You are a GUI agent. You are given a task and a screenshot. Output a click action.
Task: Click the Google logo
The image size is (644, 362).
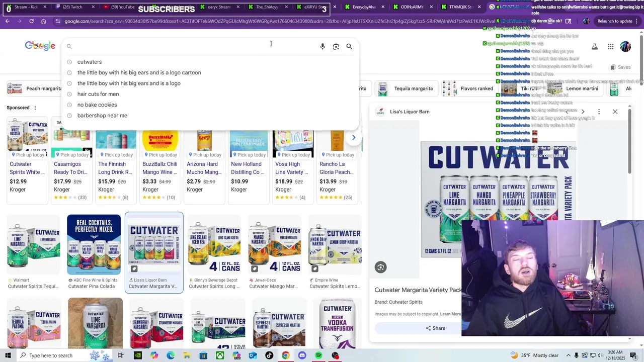[40, 46]
